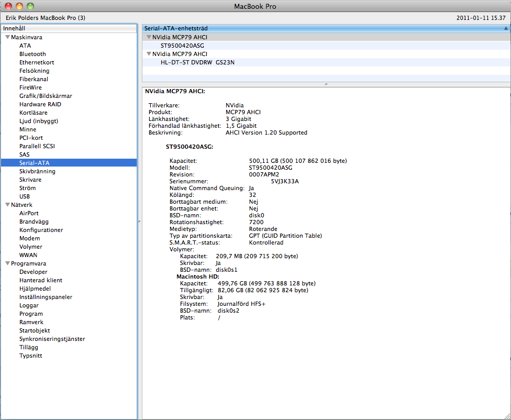511x420 pixels.
Task: Click the 500,11 GB capacity value
Action: point(298,161)
